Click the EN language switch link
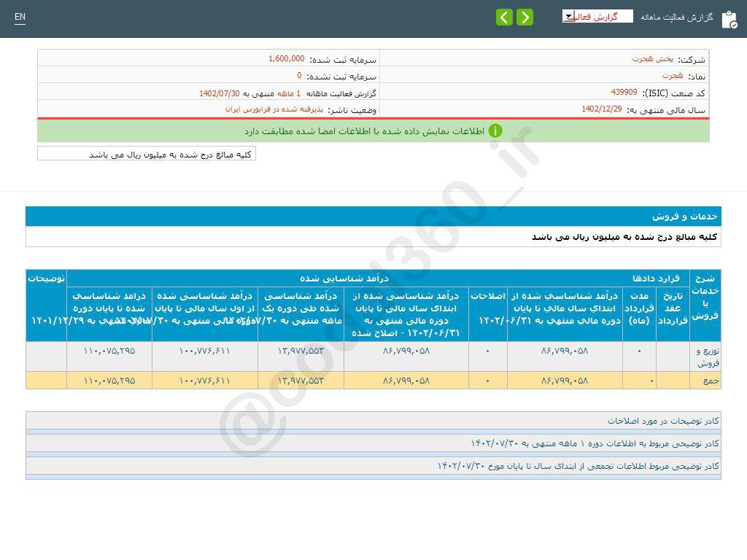 [20, 17]
